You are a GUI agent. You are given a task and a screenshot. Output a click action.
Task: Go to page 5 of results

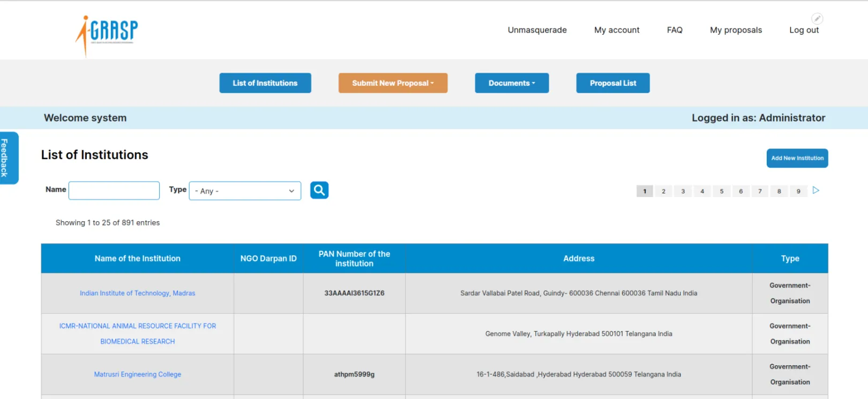tap(721, 191)
